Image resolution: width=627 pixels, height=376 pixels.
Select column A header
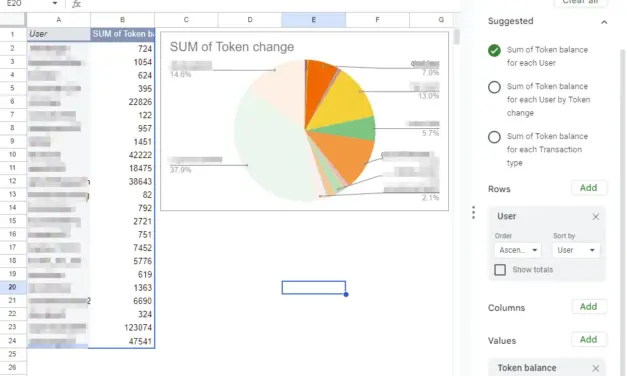(58, 20)
